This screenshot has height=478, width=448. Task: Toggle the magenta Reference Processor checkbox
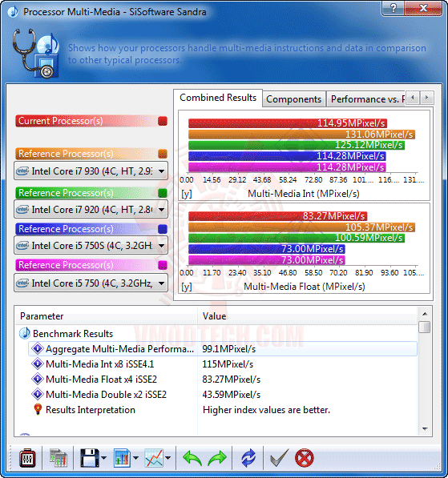(163, 265)
